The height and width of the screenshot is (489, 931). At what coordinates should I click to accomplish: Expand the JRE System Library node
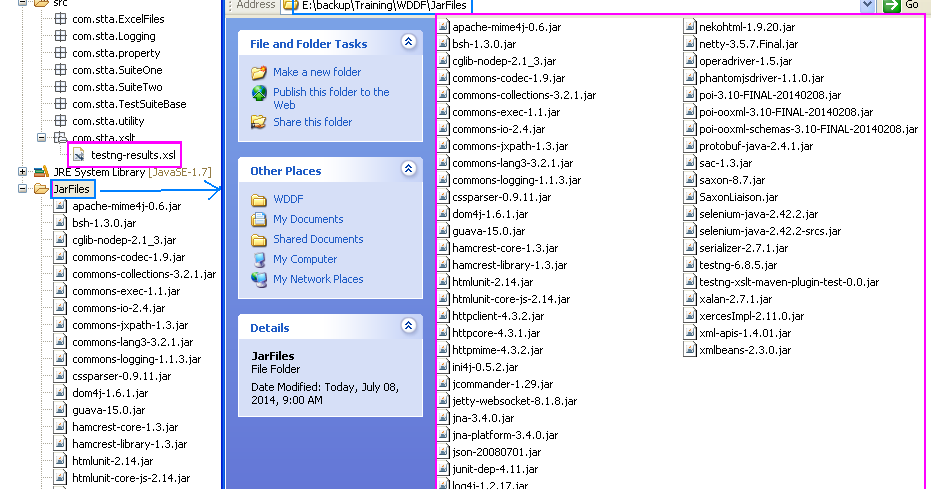click(23, 172)
